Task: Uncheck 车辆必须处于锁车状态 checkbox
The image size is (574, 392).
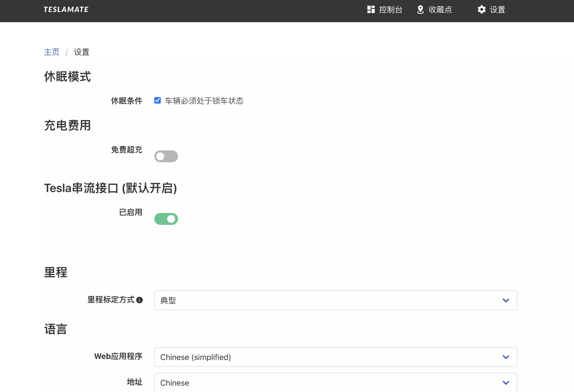Action: 158,100
